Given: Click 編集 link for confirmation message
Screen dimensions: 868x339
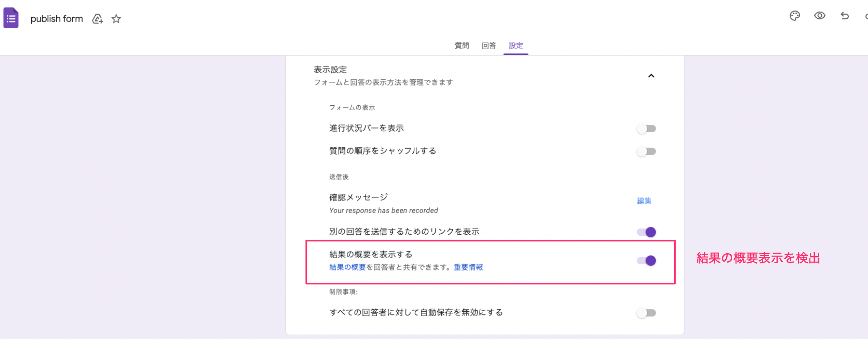Looking at the screenshot, I should pos(644,201).
